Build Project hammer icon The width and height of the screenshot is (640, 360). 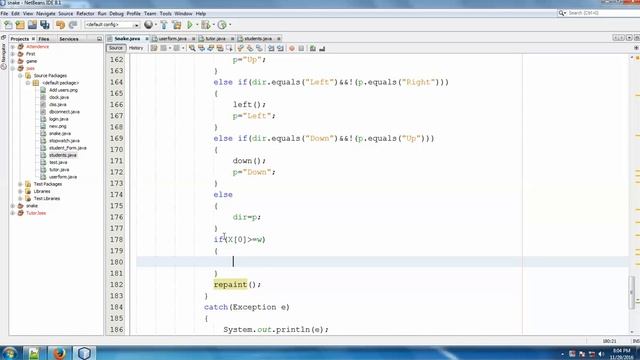click(x=164, y=25)
